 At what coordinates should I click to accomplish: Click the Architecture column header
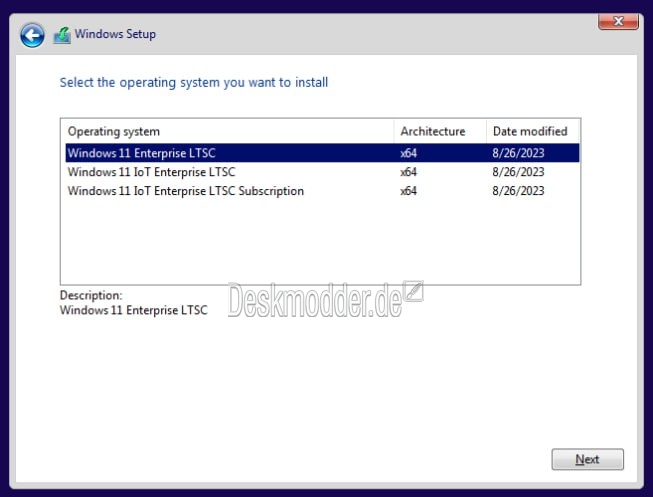(432, 131)
